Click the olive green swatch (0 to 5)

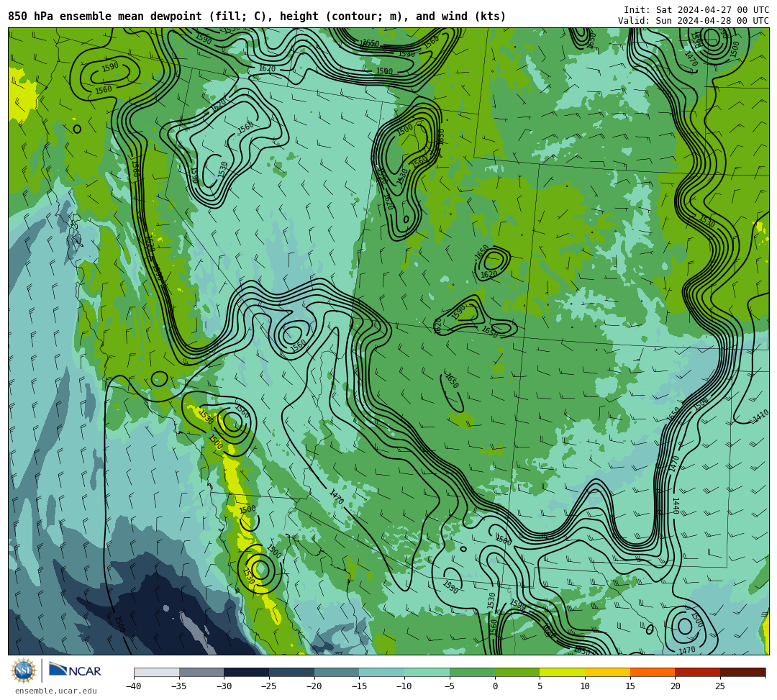click(x=517, y=672)
